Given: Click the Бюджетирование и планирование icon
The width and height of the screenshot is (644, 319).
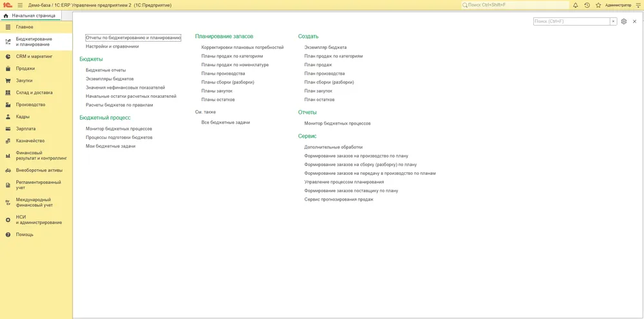Looking at the screenshot, I should pyautogui.click(x=8, y=42).
